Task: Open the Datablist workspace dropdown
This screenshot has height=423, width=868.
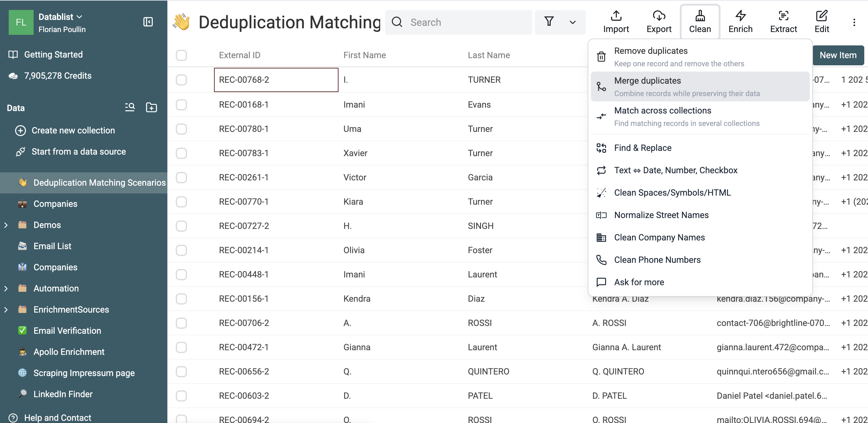Action: pyautogui.click(x=60, y=17)
